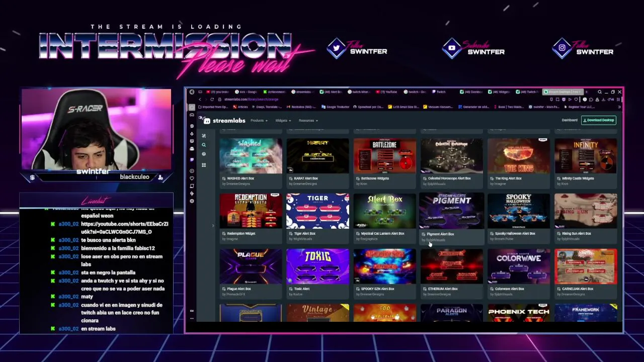
Task: Open the Infinity Castle Widgets thumbnail
Action: [x=586, y=156]
